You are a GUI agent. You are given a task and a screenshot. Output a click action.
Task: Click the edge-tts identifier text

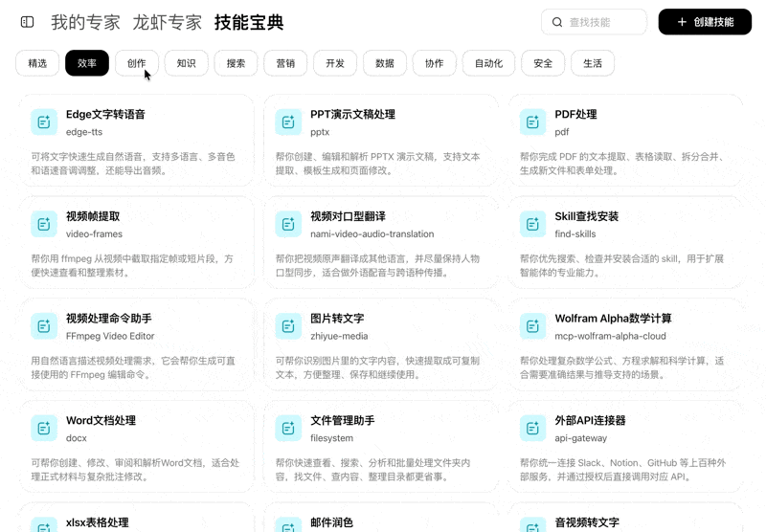click(84, 132)
